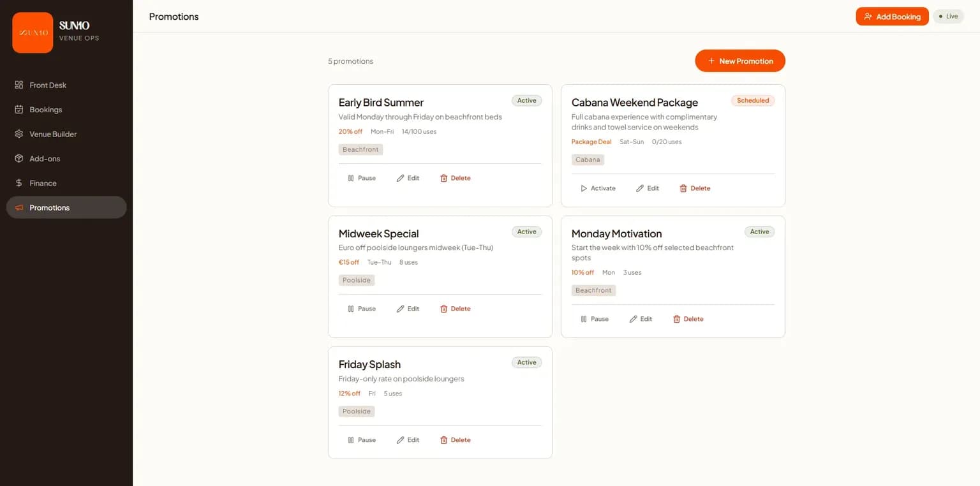Viewport: 980px width, 486px height.
Task: Click pencil icon on Cabana Weekend Package
Action: click(x=640, y=189)
